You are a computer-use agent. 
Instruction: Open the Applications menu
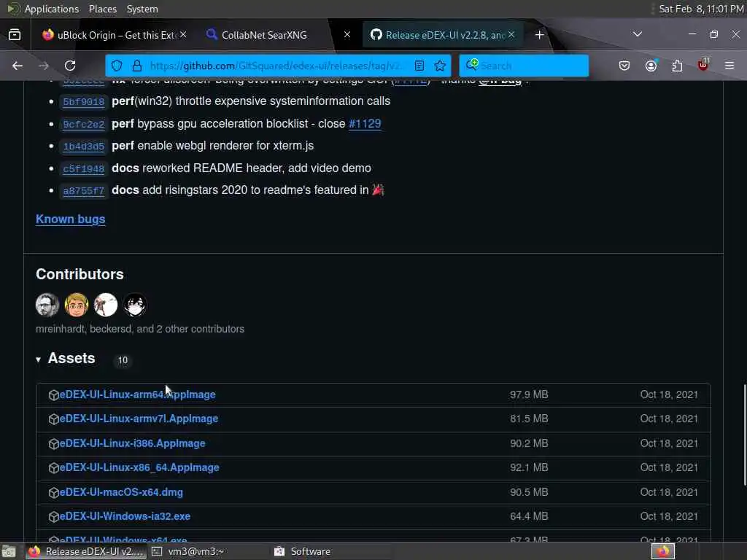pyautogui.click(x=52, y=9)
